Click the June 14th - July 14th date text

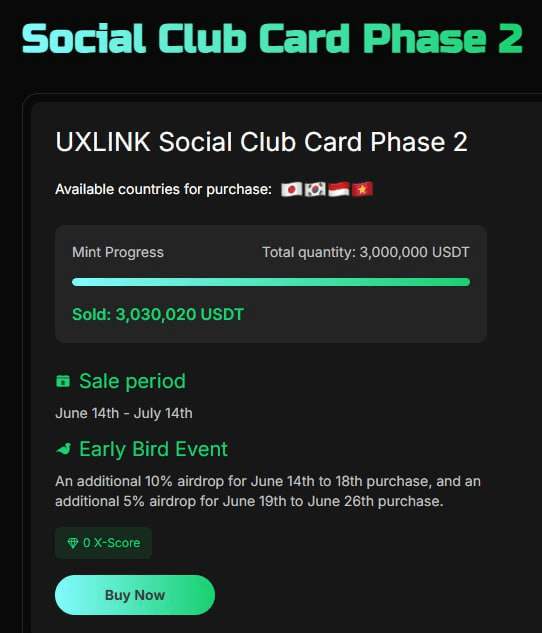(x=124, y=413)
